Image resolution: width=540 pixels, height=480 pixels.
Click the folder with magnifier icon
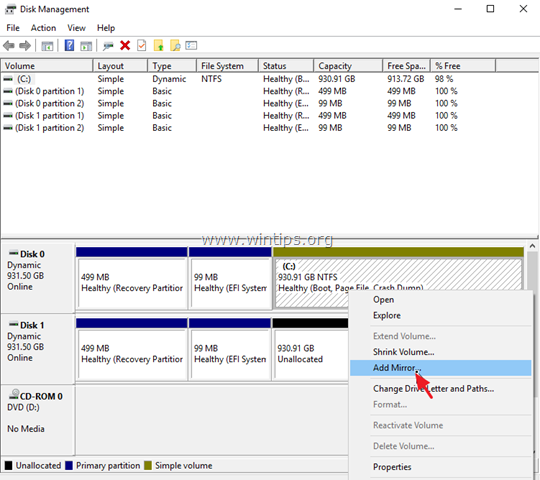pyautogui.click(x=175, y=45)
